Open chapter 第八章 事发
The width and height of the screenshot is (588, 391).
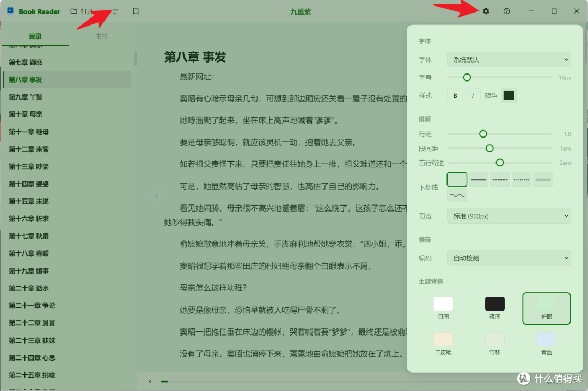click(x=67, y=79)
